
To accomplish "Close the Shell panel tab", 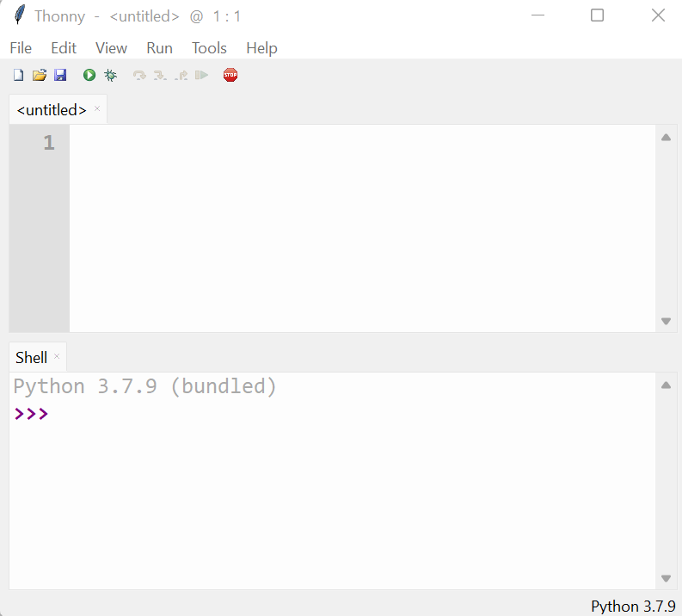I will point(57,356).
